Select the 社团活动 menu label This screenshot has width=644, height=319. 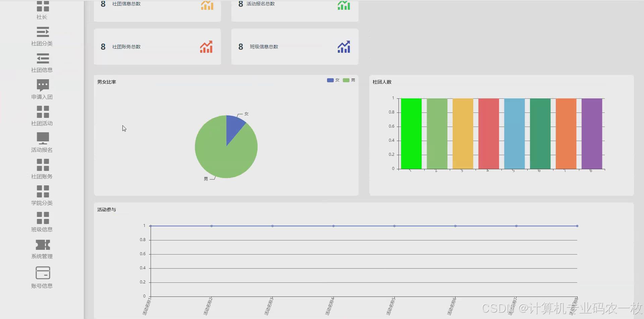pos(42,123)
